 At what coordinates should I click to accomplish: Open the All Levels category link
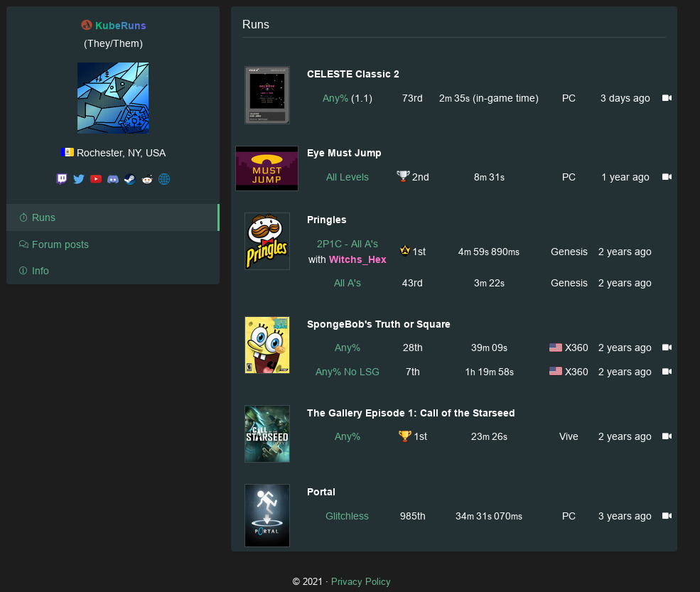(348, 177)
